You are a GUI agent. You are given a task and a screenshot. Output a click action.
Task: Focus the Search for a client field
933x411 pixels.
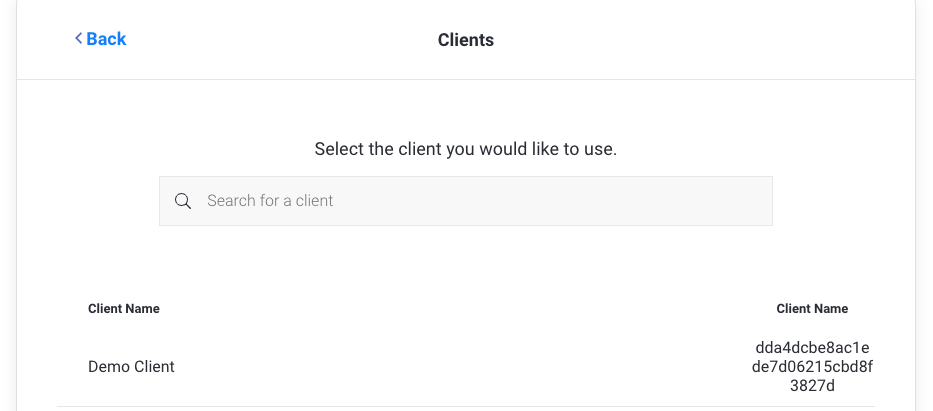click(465, 201)
